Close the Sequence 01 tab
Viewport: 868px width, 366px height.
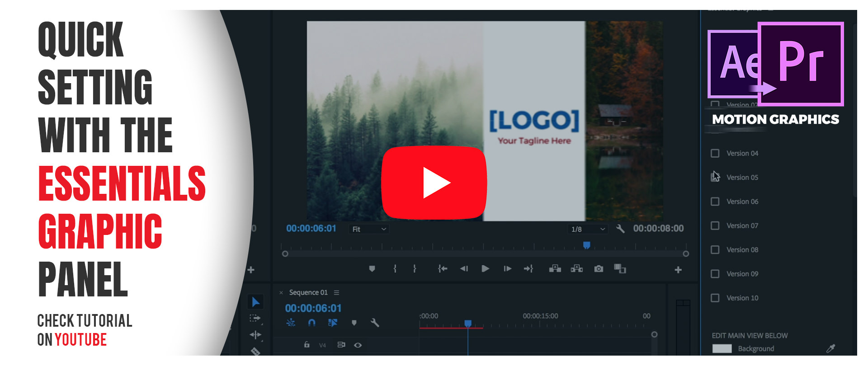click(281, 293)
